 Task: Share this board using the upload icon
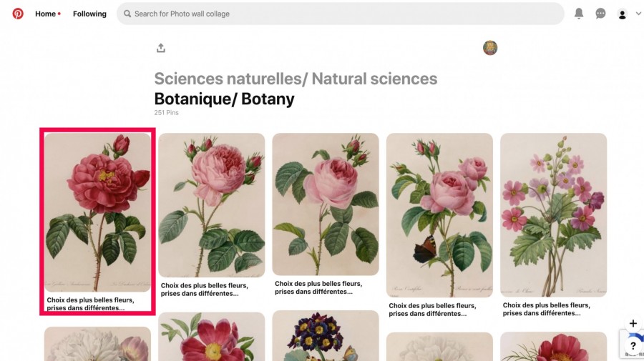[x=160, y=48]
